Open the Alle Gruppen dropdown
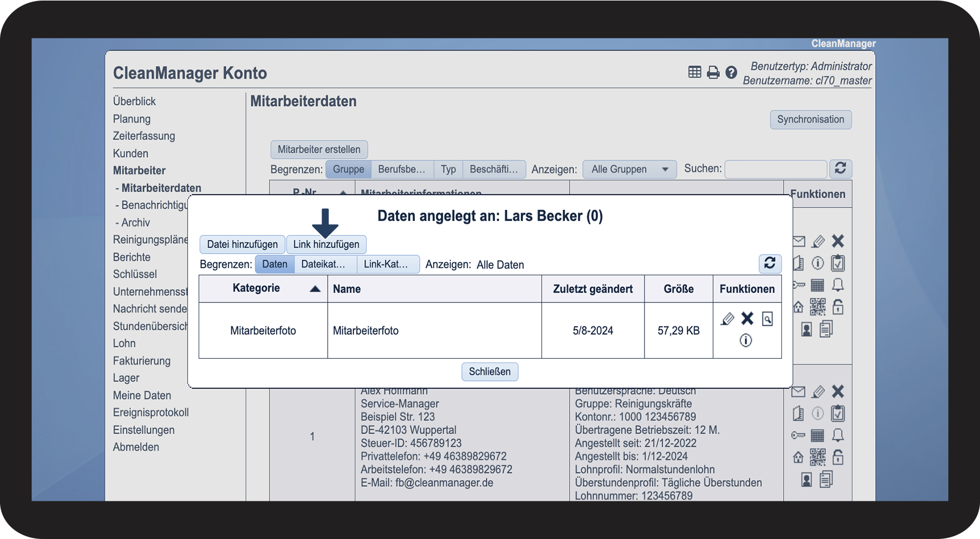The width and height of the screenshot is (980, 539). pos(629,169)
